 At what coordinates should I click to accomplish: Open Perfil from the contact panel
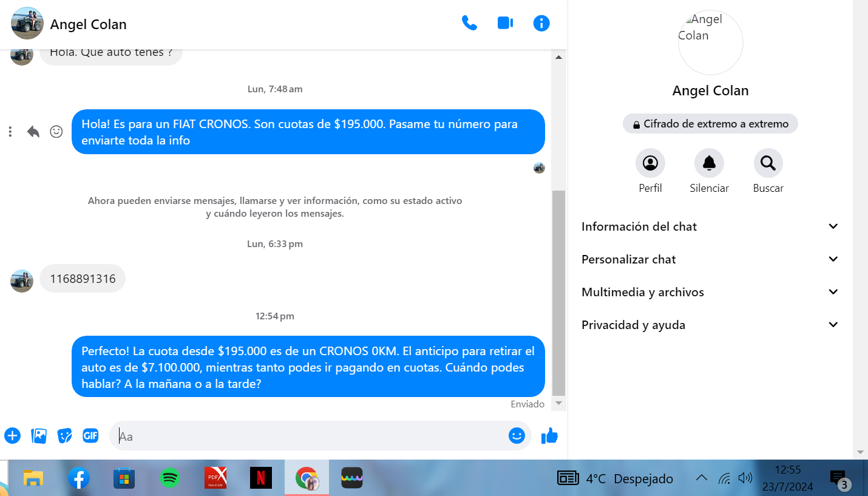[650, 163]
